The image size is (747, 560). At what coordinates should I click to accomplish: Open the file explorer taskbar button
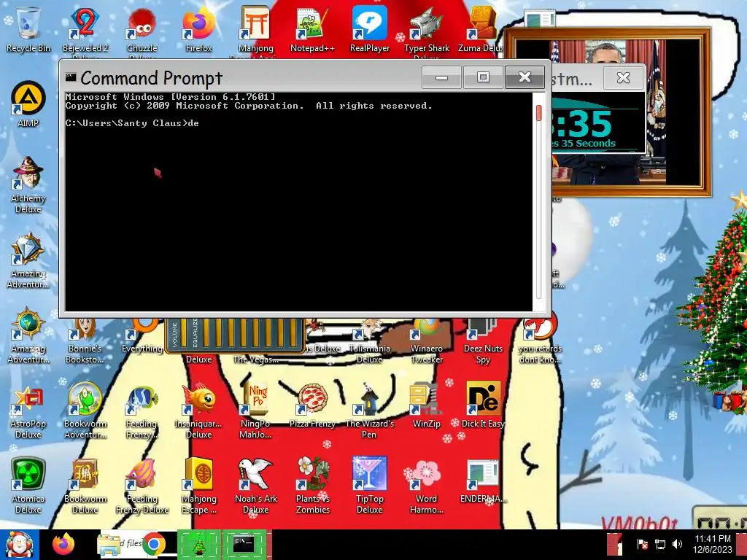coord(109,544)
